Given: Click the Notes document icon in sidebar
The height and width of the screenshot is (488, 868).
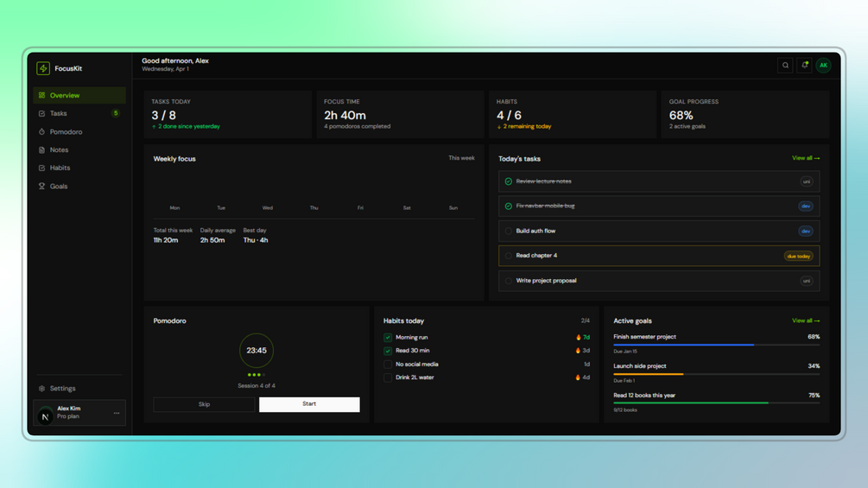Looking at the screenshot, I should [42, 150].
